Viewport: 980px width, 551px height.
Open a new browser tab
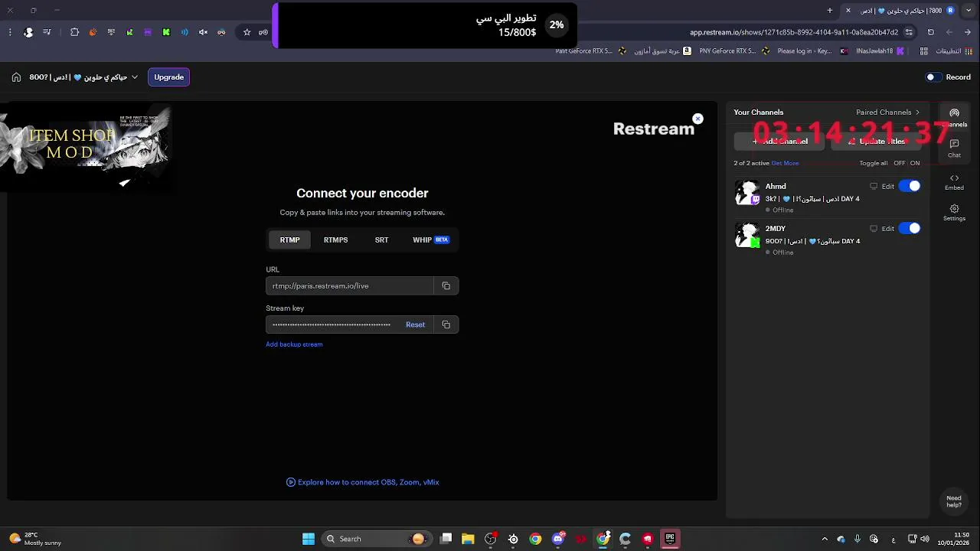(x=830, y=11)
